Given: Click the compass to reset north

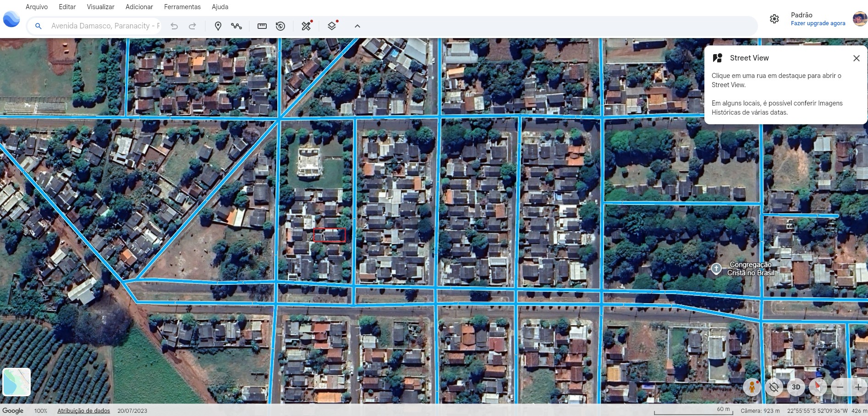Looking at the screenshot, I should point(818,387).
